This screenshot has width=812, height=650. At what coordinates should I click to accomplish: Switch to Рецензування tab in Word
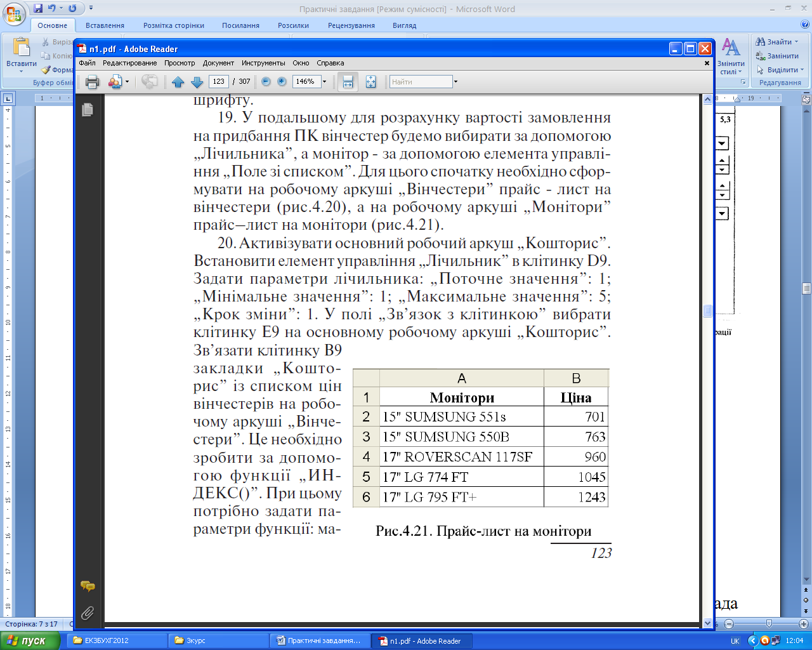pos(351,25)
